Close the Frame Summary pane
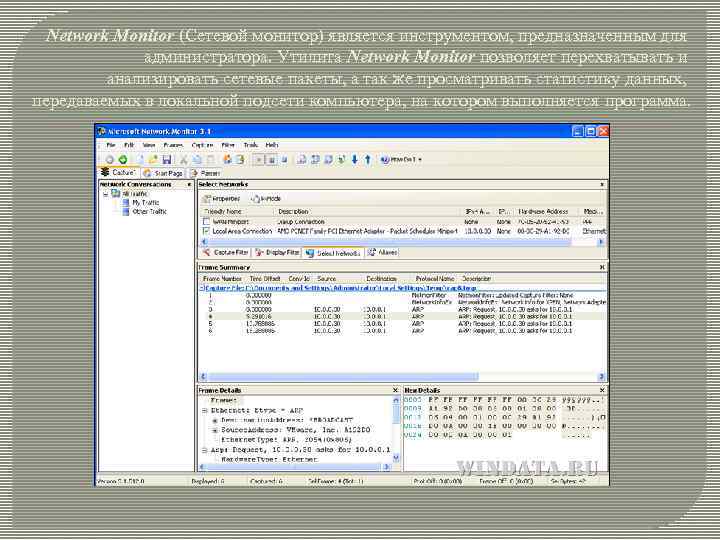Viewport: 720px width, 540px height. [602, 267]
